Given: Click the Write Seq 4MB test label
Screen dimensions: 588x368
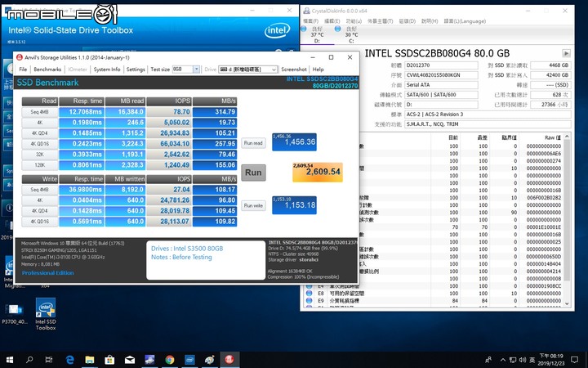Looking at the screenshot, I should 40,190.
